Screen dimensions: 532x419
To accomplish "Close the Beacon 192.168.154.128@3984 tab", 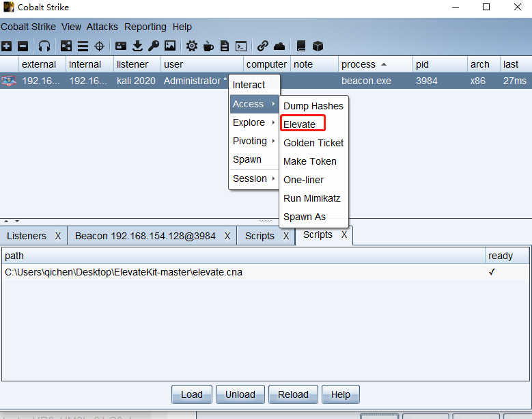I will click(227, 236).
